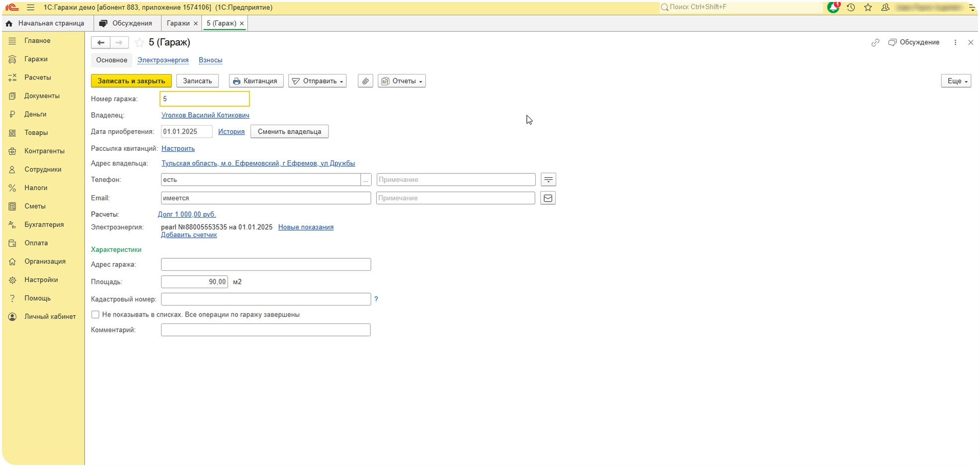The image size is (980, 467).
Task: Switch to the Электроэнергия tab
Action: point(163,60)
